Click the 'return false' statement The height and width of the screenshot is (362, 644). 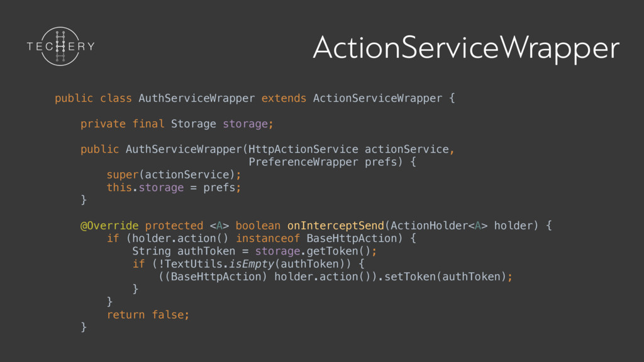[148, 314]
